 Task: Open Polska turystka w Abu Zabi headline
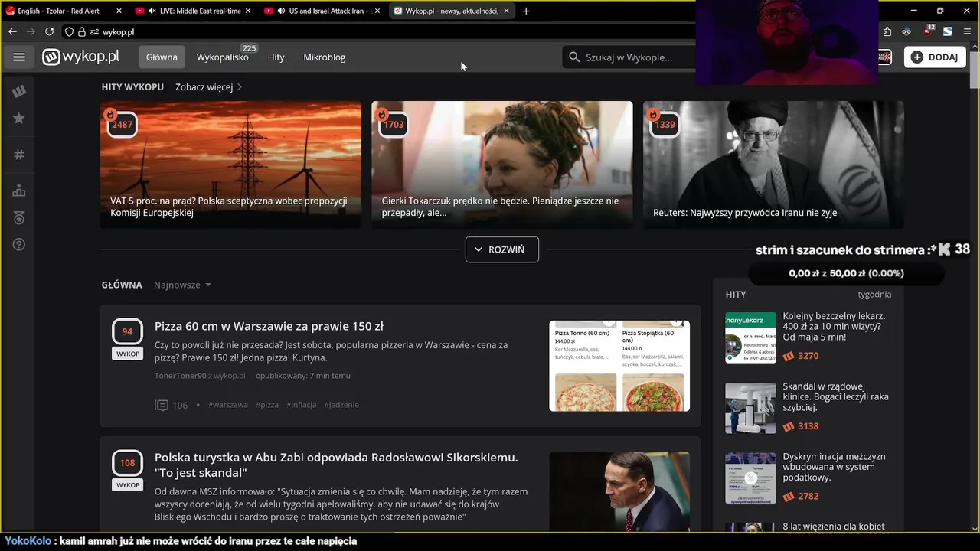tap(336, 465)
